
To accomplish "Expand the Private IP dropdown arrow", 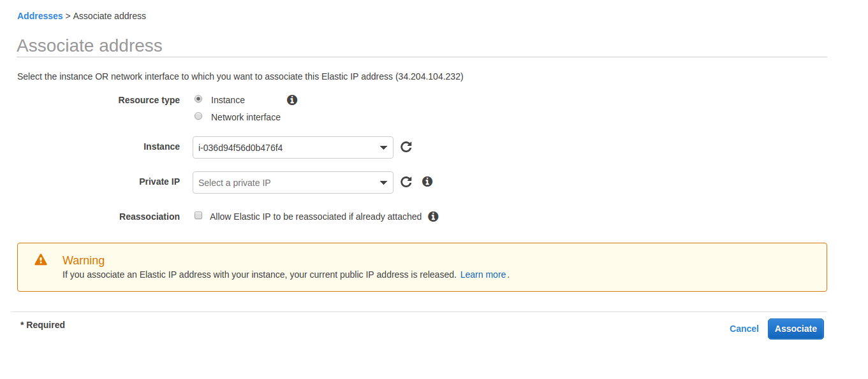I will pos(383,183).
